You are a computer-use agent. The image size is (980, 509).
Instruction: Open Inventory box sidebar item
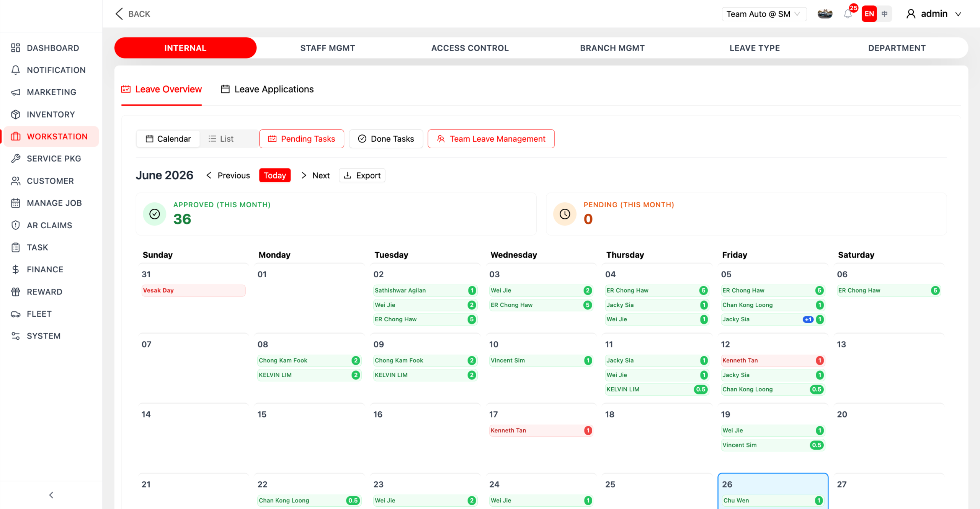(51, 115)
